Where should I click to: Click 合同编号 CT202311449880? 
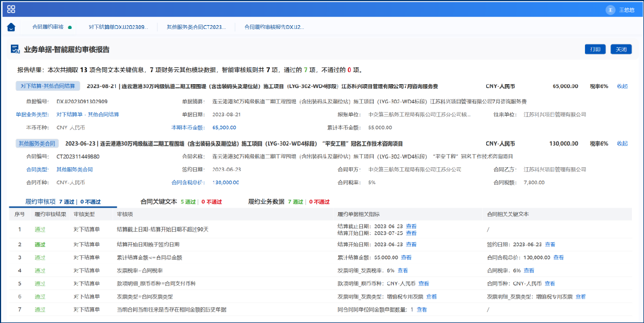pos(78,156)
